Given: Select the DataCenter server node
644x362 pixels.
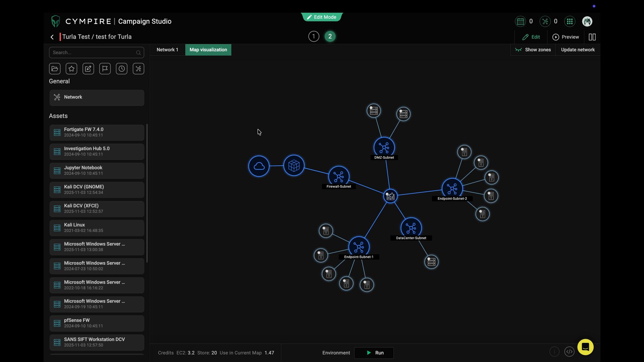Looking at the screenshot, I should coord(431,262).
